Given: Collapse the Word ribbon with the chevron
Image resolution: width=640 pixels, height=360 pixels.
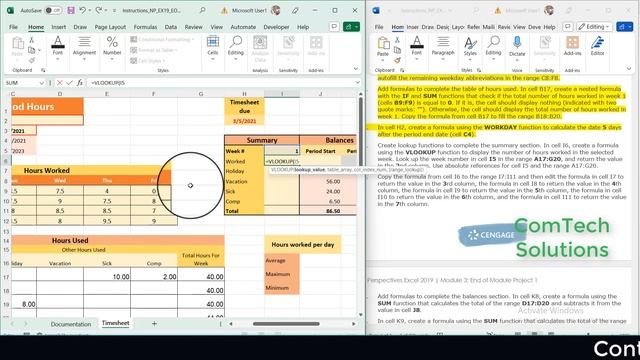Looking at the screenshot, I should click(x=629, y=69).
